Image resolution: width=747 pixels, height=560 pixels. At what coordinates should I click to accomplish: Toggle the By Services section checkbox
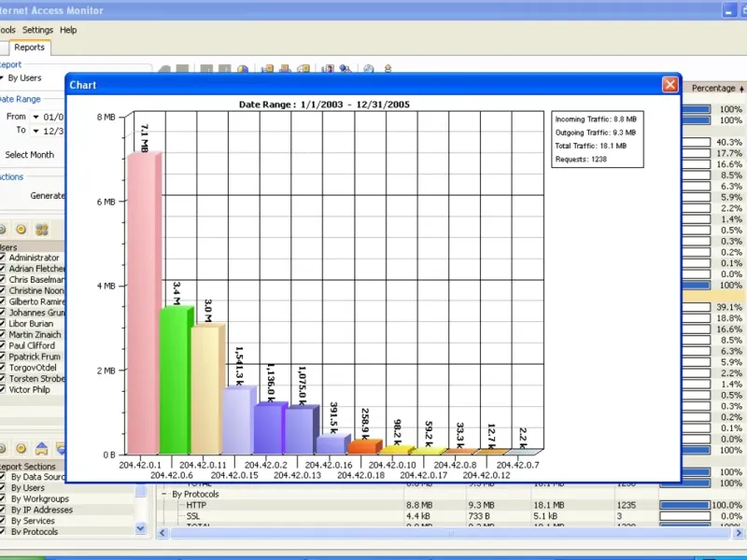pyautogui.click(x=2, y=521)
